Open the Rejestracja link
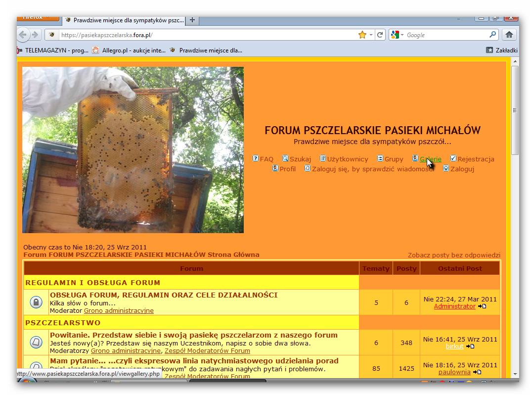 (476, 159)
